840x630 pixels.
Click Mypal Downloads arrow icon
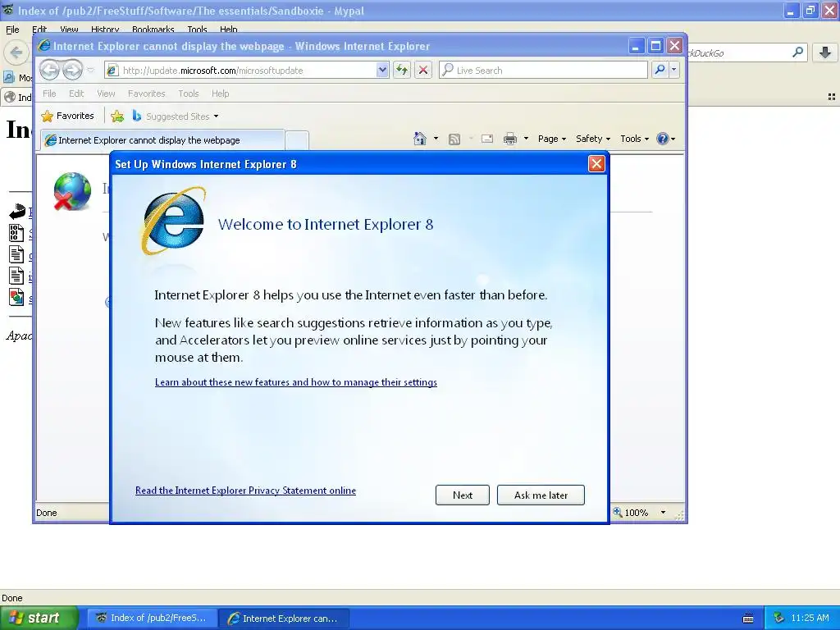click(825, 52)
